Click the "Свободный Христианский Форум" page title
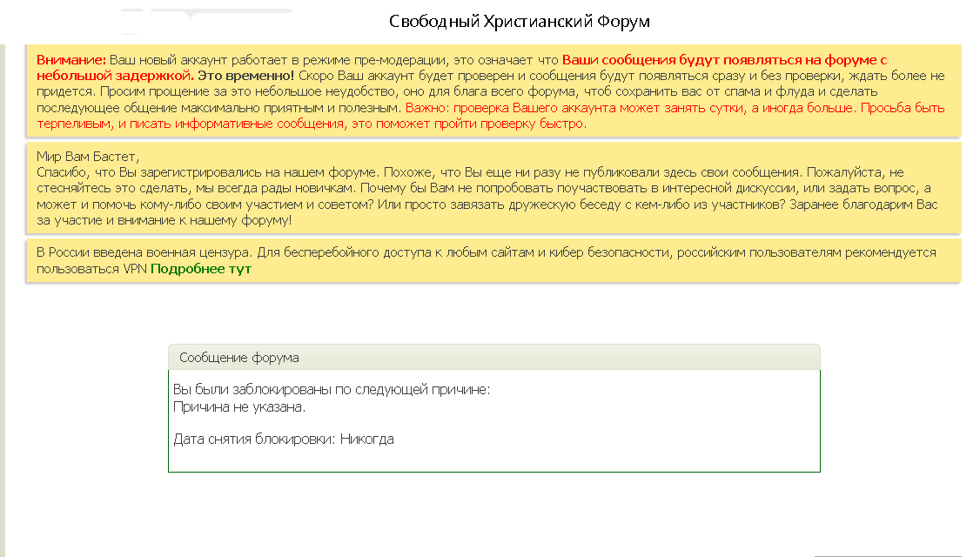This screenshot has width=980, height=557. point(519,21)
